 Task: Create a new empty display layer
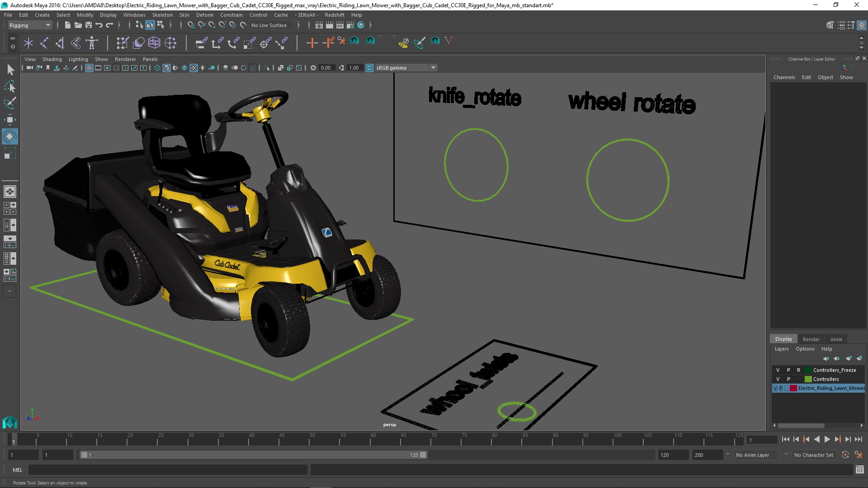click(849, 358)
